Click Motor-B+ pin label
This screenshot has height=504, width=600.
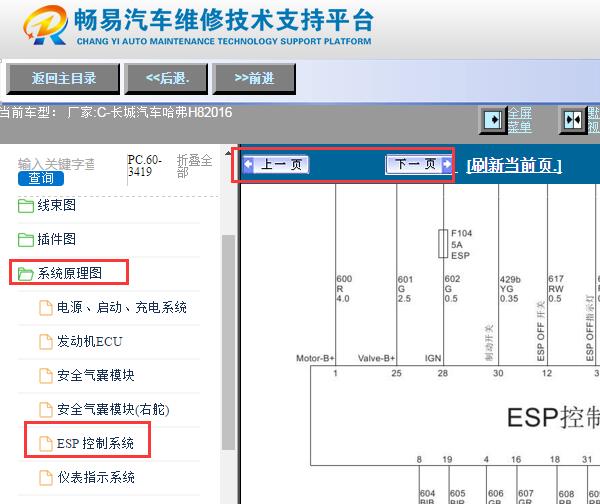tap(315, 358)
